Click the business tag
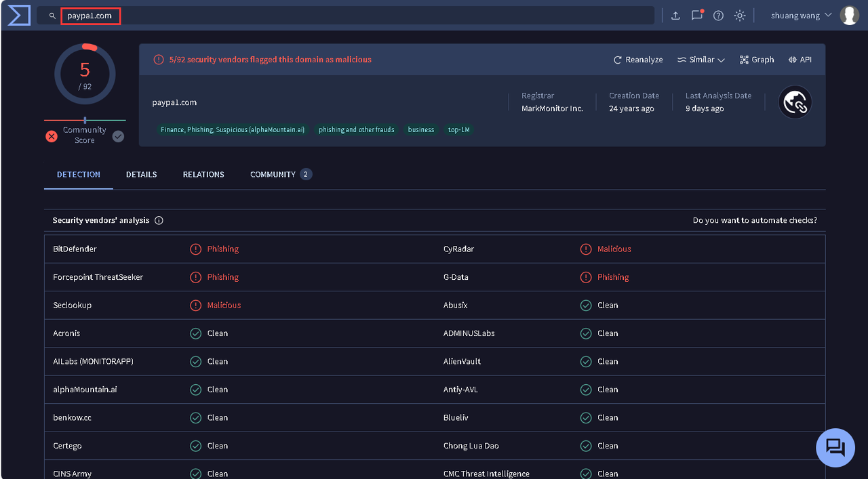 pyautogui.click(x=421, y=129)
